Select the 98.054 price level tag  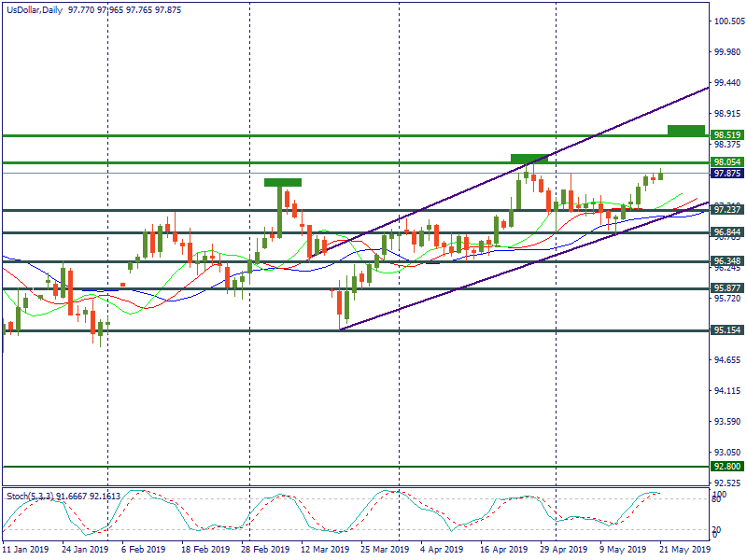click(726, 162)
